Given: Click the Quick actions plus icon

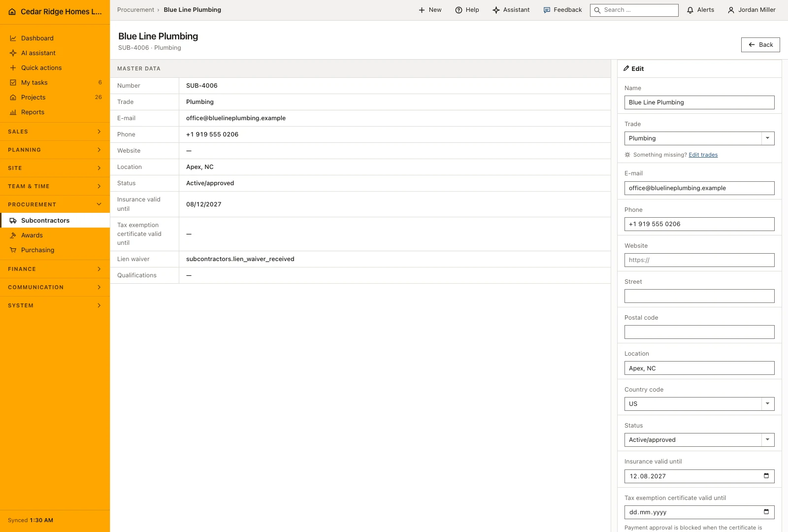Looking at the screenshot, I should (13, 68).
